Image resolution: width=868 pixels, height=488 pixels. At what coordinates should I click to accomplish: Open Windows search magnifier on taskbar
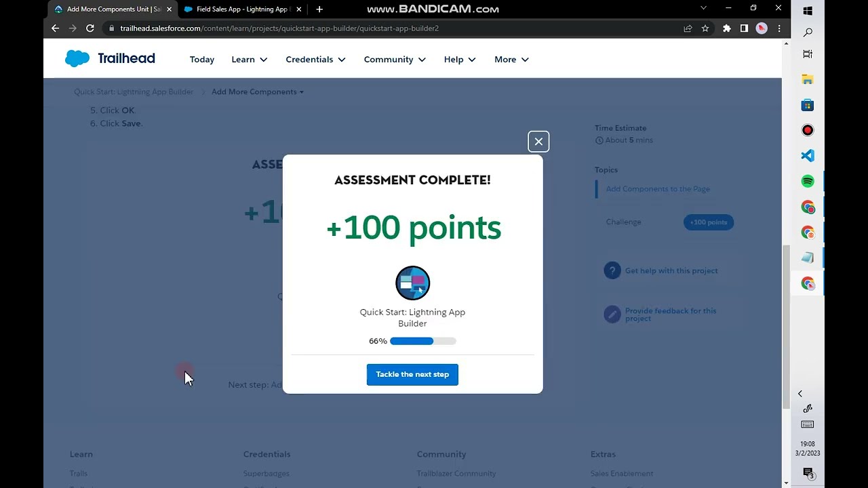click(x=808, y=33)
